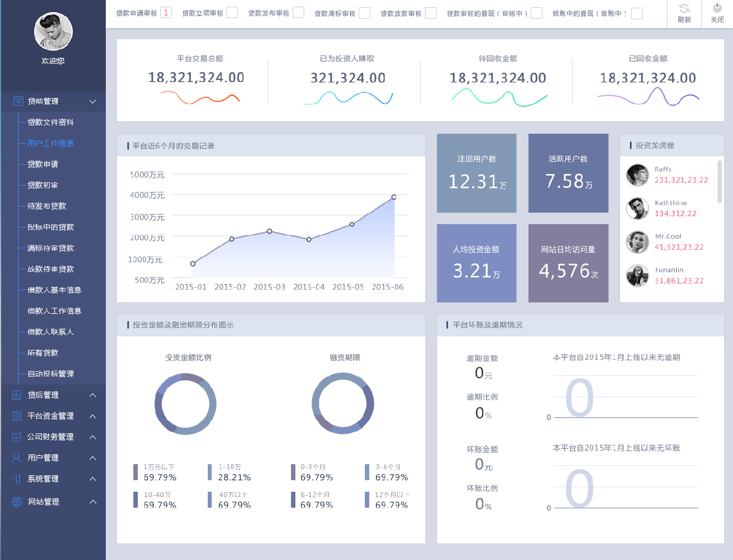Open 自动投标管理 menu item

point(51,373)
